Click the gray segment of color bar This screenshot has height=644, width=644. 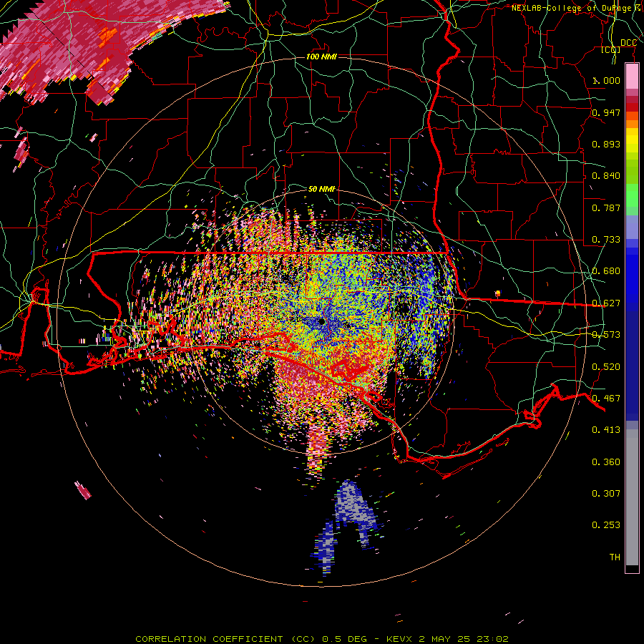coord(632,497)
